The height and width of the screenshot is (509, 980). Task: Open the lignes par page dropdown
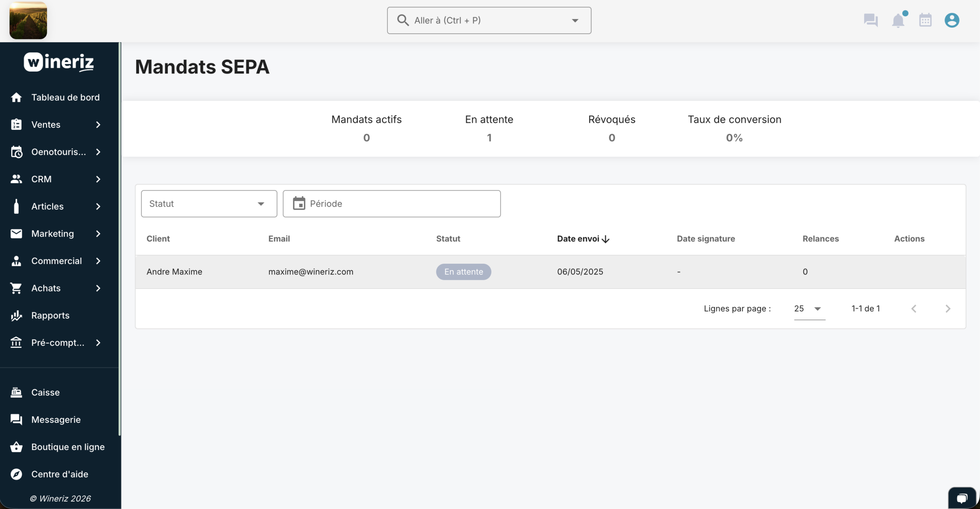(807, 308)
